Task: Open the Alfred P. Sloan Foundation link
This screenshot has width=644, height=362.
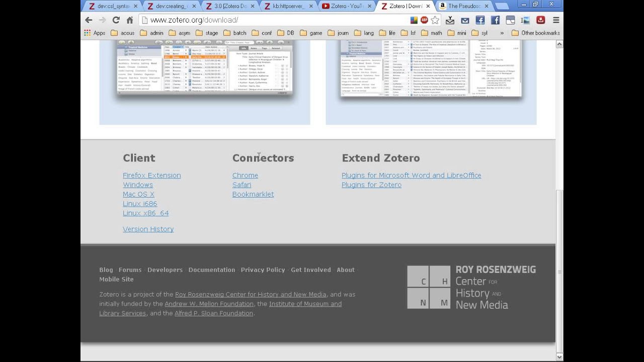Action: click(x=214, y=313)
